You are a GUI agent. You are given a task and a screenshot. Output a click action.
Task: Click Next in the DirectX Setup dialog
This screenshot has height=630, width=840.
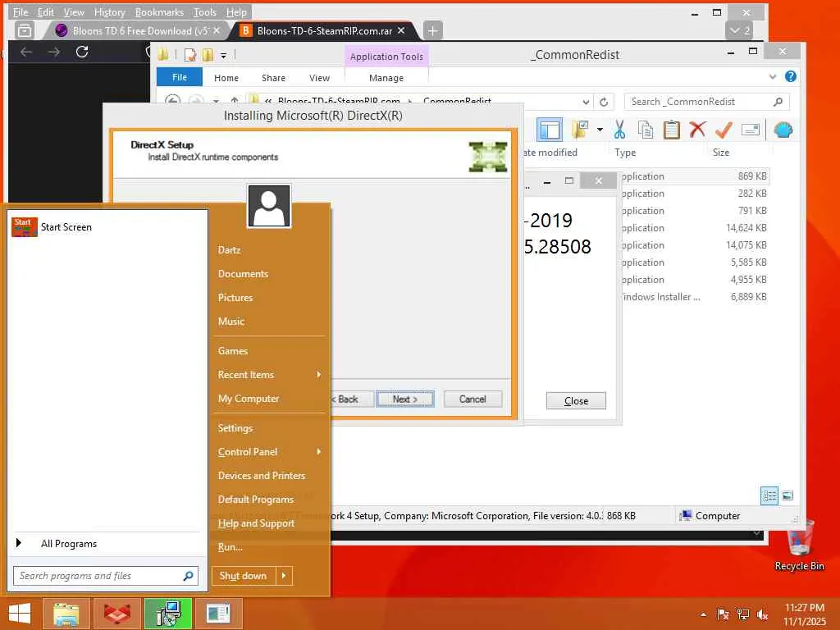click(x=405, y=399)
